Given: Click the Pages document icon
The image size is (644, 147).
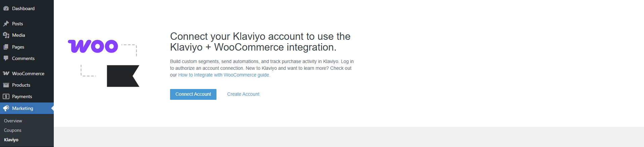Looking at the screenshot, I should pyautogui.click(x=6, y=47).
